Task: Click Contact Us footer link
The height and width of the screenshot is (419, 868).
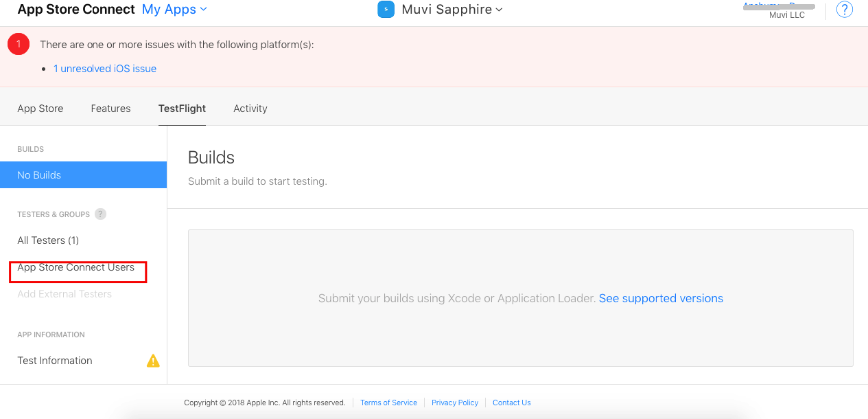Action: point(512,403)
